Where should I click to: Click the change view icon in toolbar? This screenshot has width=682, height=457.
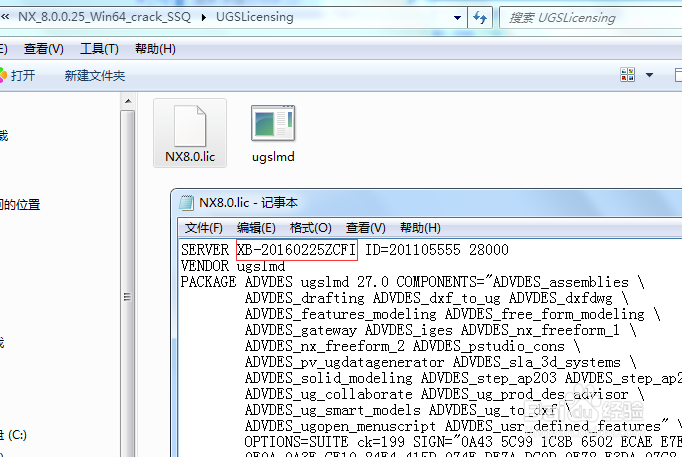click(628, 75)
